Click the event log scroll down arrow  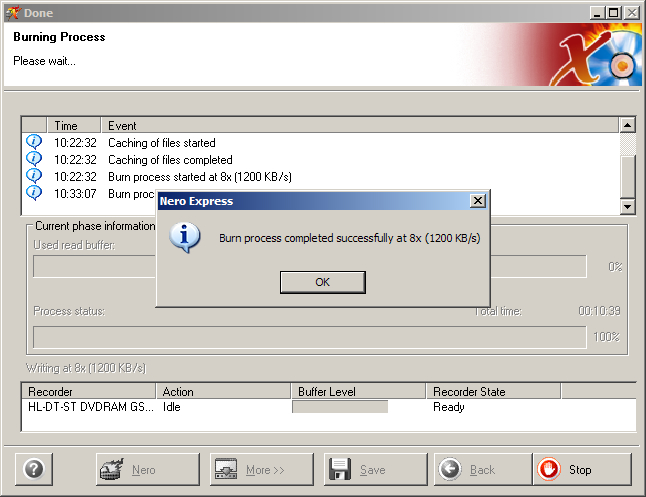(x=627, y=206)
